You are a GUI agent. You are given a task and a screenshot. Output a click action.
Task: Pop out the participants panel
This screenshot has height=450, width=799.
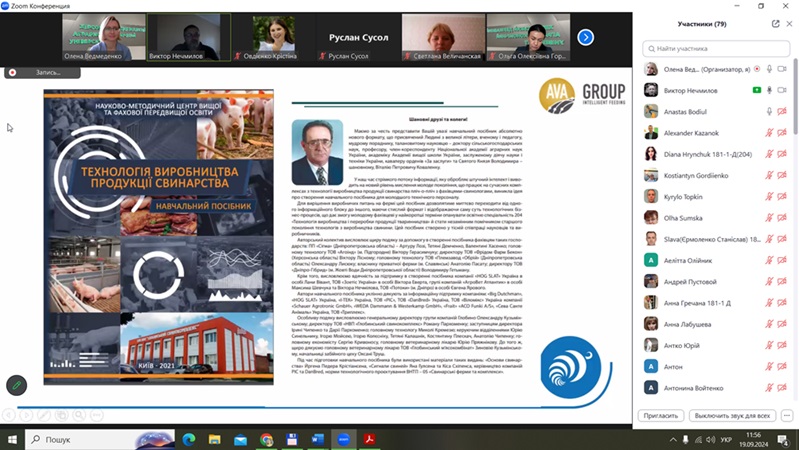[774, 23]
